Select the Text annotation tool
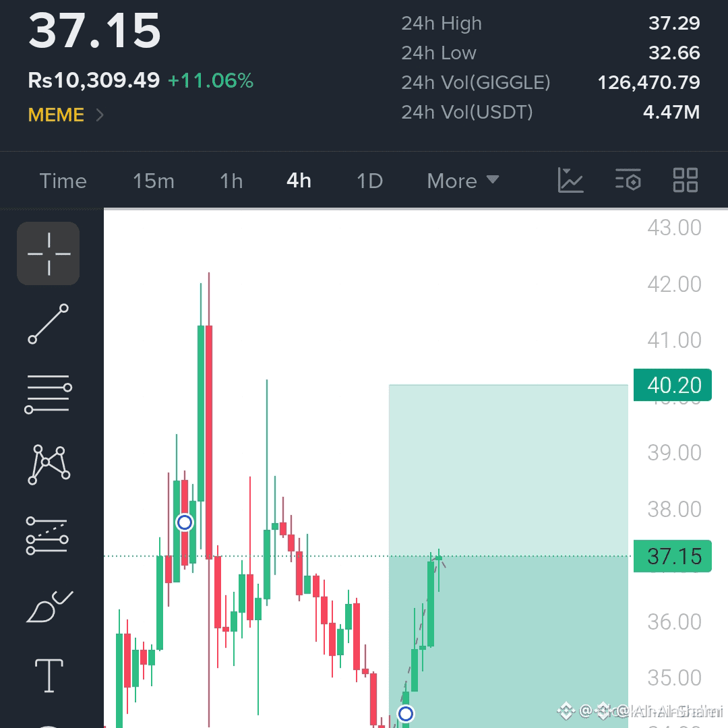 point(49,675)
